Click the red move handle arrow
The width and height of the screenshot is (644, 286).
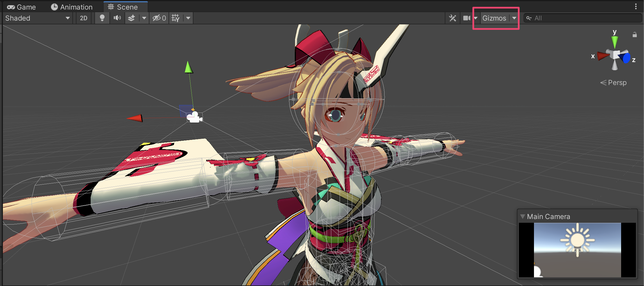pyautogui.click(x=135, y=118)
